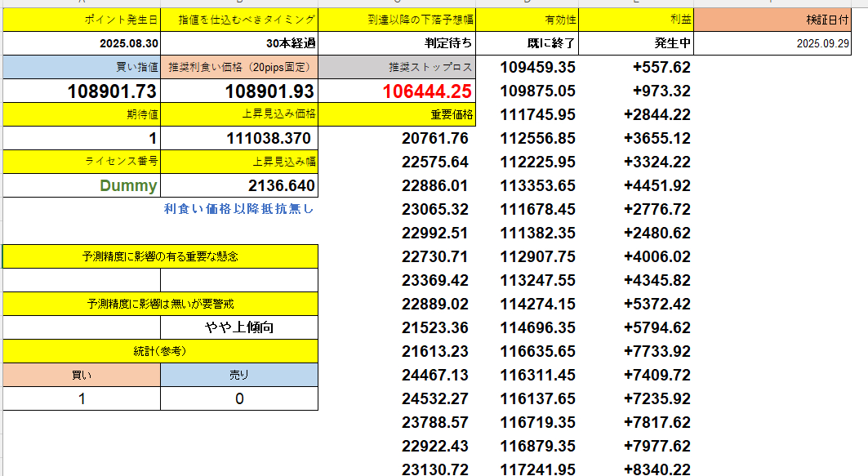Click the verification date cell 2025.09.29

[x=780, y=44]
